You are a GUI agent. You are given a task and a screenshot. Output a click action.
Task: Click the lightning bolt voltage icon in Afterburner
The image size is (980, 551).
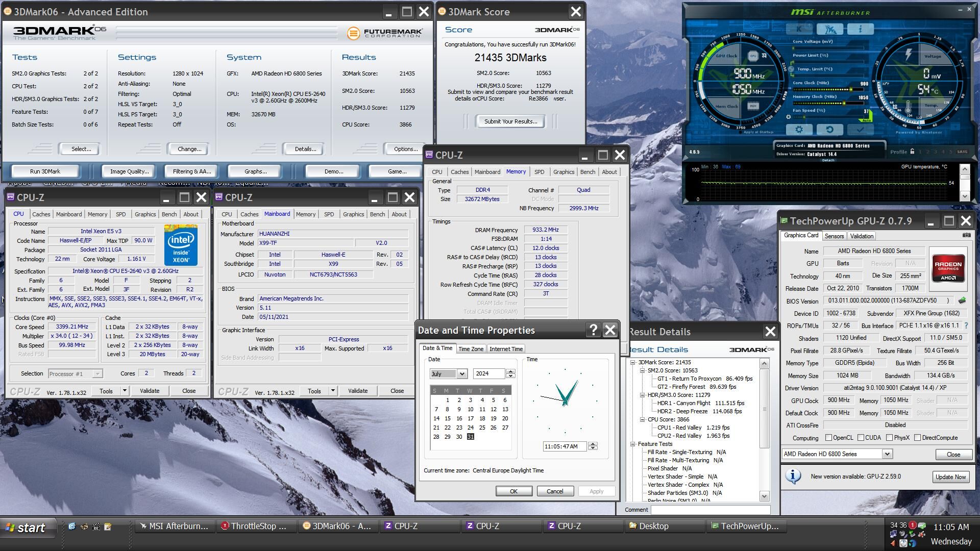click(x=908, y=54)
